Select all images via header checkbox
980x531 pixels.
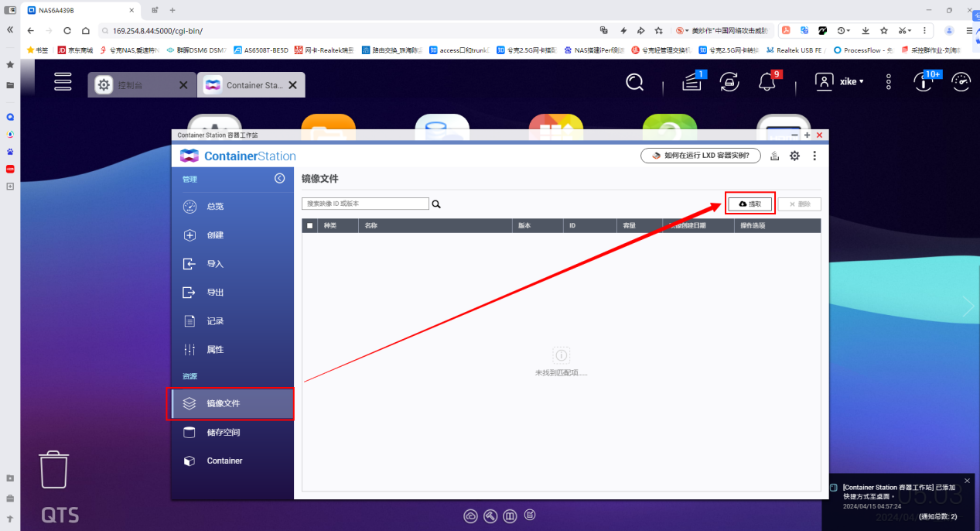308,225
